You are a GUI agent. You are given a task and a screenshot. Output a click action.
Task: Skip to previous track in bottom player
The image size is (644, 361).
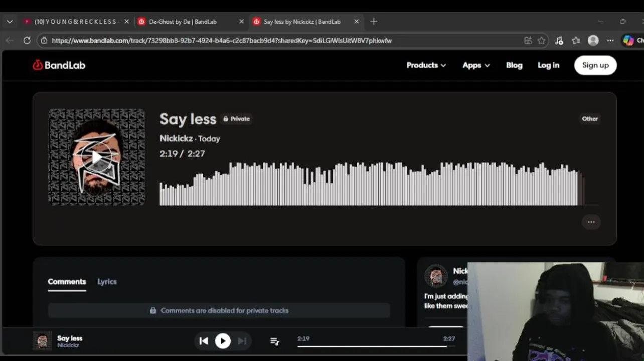click(203, 341)
